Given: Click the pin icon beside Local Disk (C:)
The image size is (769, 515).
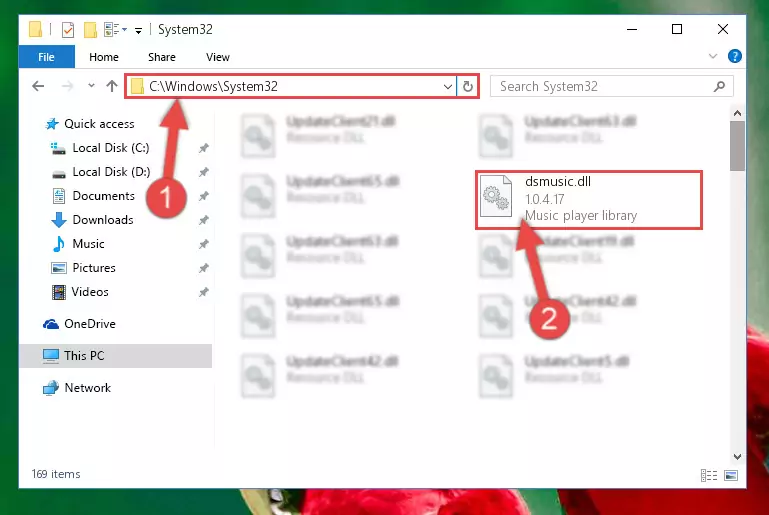Looking at the screenshot, I should pyautogui.click(x=204, y=148).
